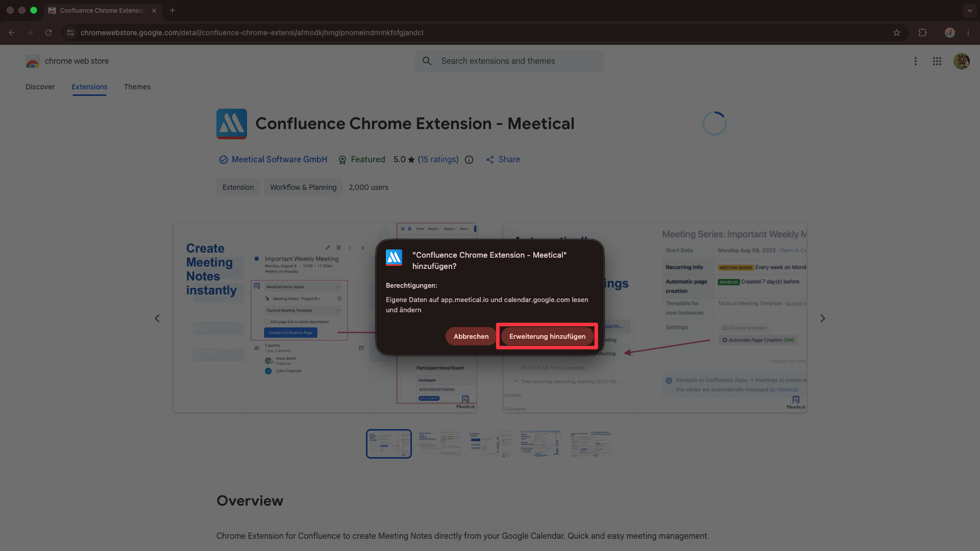Click the Extension category chip
The height and width of the screenshot is (551, 980).
pos(238,187)
